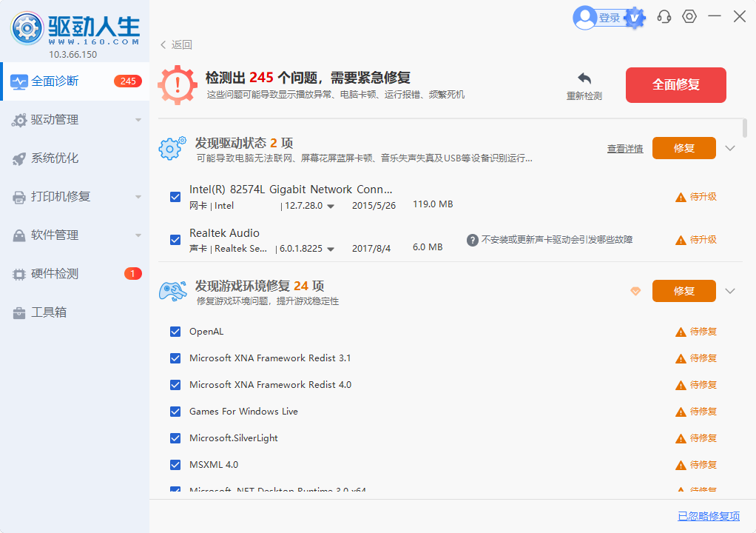
Task: Click 待修复 status on Games For Windows Live
Action: [x=703, y=412]
